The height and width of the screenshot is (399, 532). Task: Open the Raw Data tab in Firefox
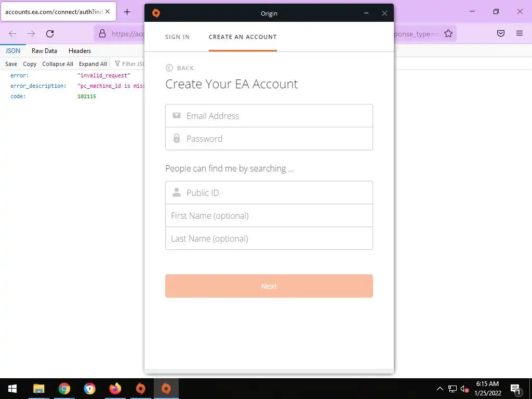click(x=45, y=51)
